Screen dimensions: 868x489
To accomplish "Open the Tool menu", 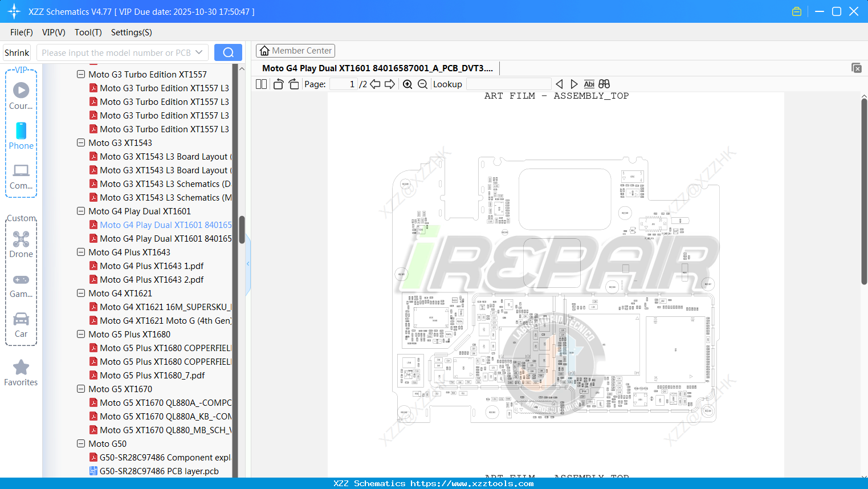I will point(88,32).
